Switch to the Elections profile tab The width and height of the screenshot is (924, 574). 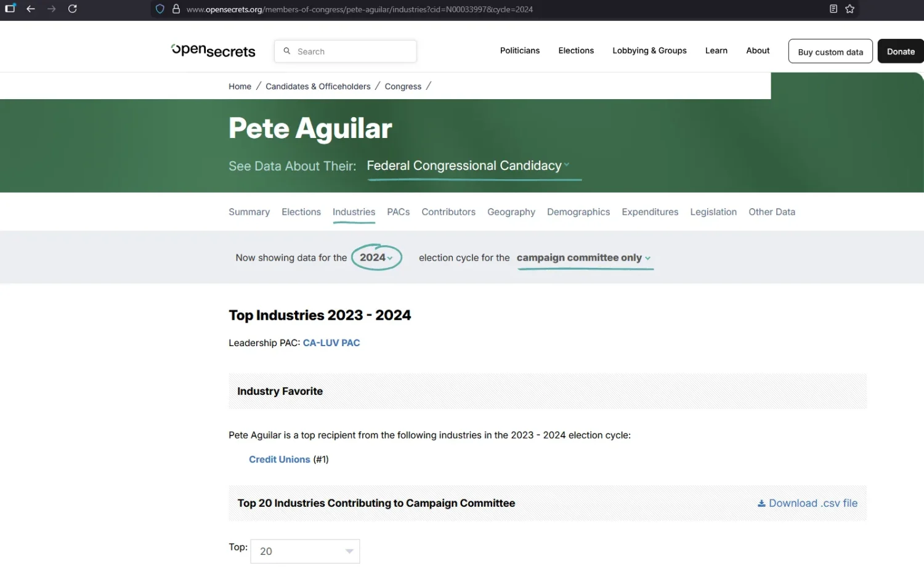click(x=301, y=212)
